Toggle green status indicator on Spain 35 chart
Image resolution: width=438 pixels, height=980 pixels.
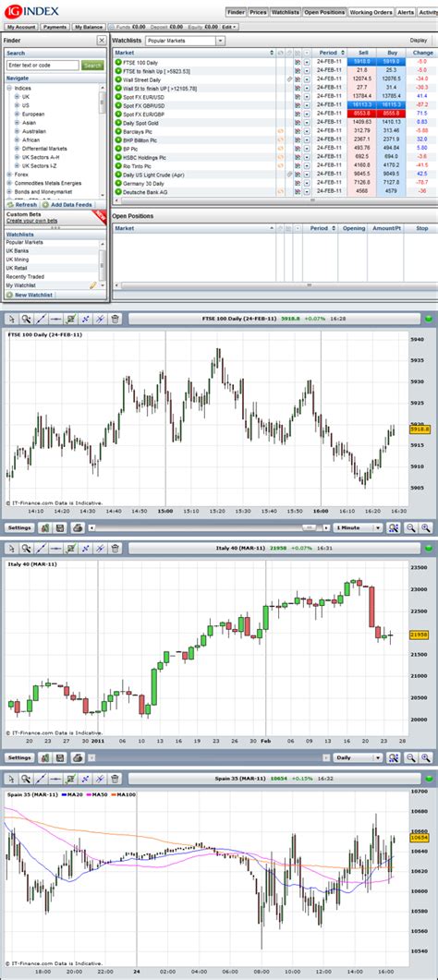tap(428, 779)
